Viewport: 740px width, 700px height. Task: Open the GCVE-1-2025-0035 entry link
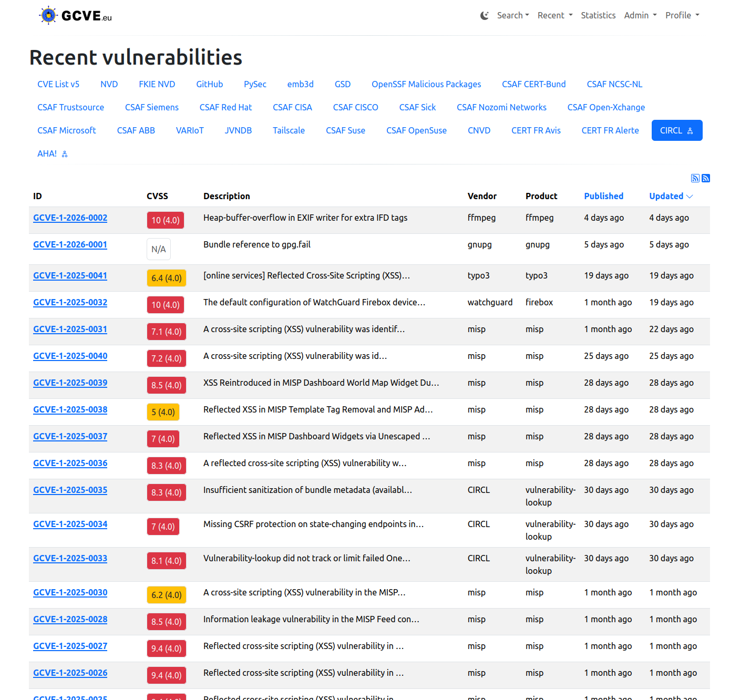pos(70,490)
